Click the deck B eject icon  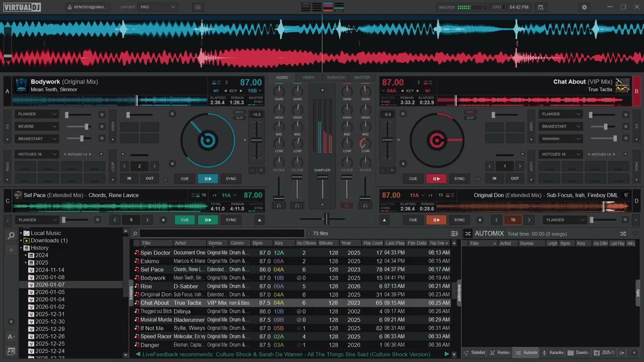(x=403, y=114)
